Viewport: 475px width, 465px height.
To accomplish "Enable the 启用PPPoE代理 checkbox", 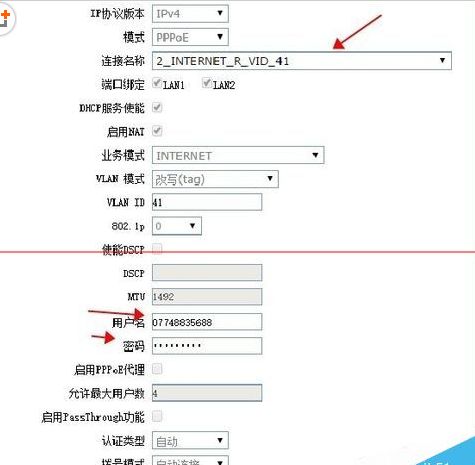I will (157, 369).
